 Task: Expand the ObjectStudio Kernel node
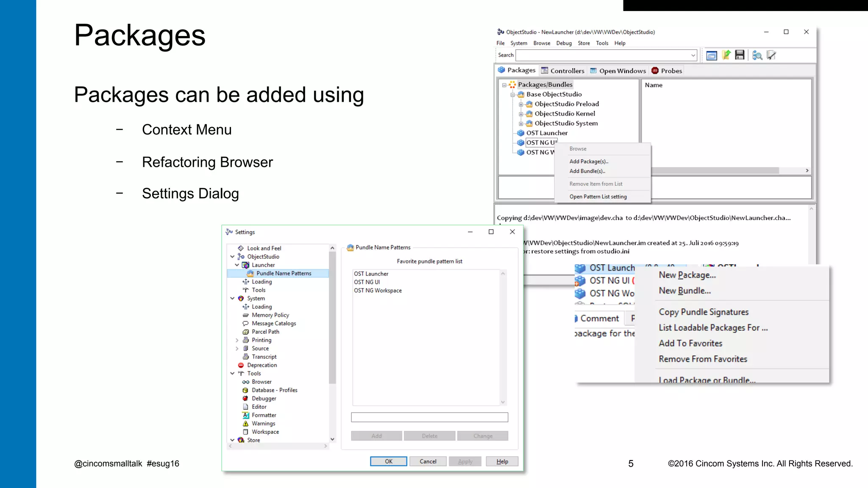point(521,114)
